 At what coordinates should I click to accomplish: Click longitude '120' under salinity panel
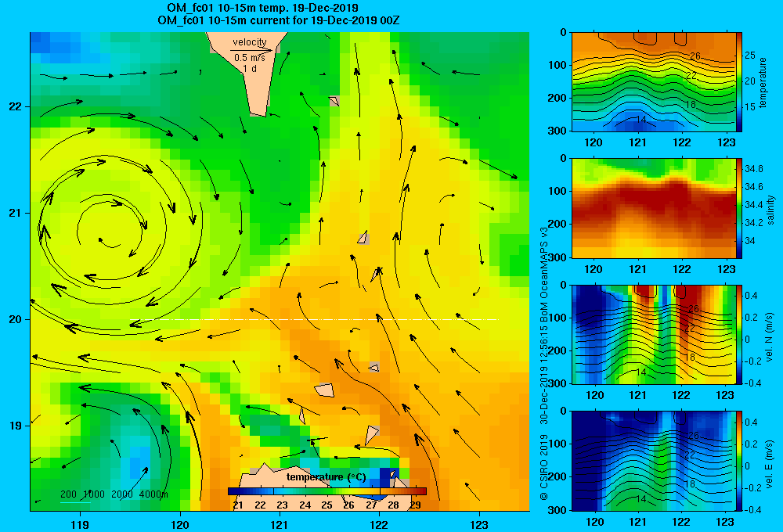[594, 269]
